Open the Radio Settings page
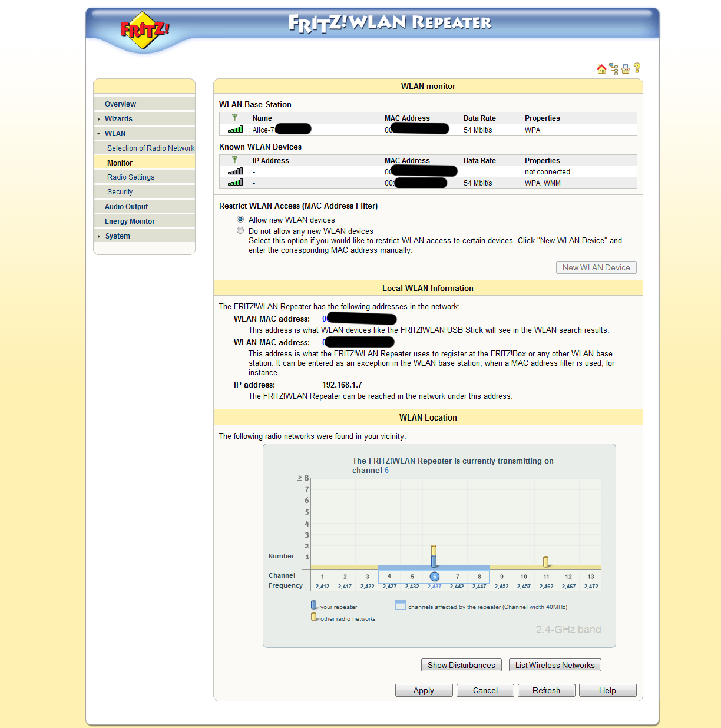721x728 pixels. [x=131, y=177]
